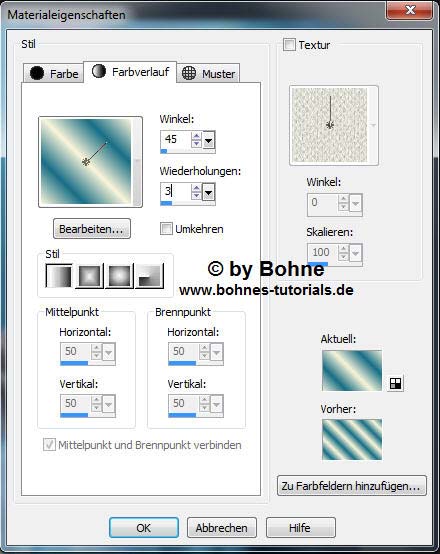Click into the Wiederholungen input field
Screen dimensions: 440x554
176,192
